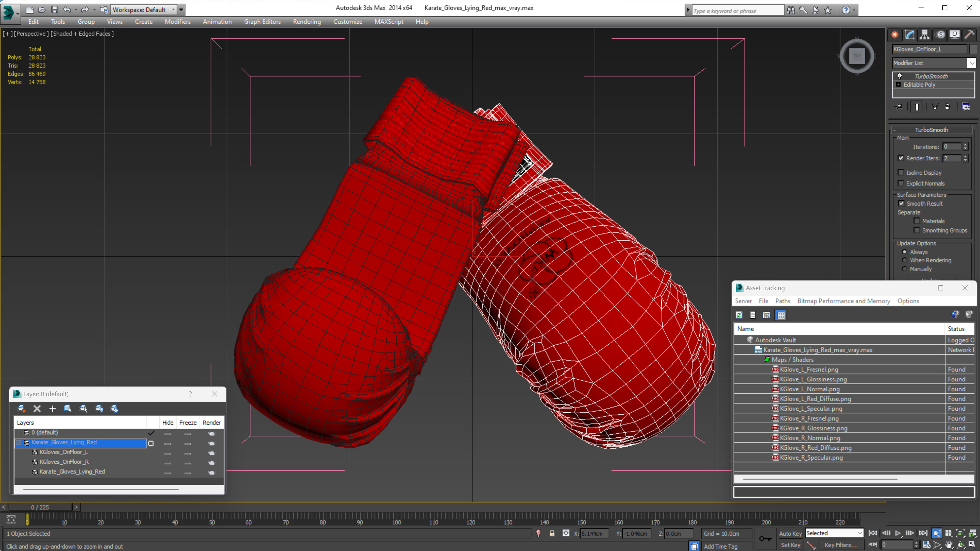The height and width of the screenshot is (551, 980).
Task: Toggle Render Iters checkbox
Action: 901,158
